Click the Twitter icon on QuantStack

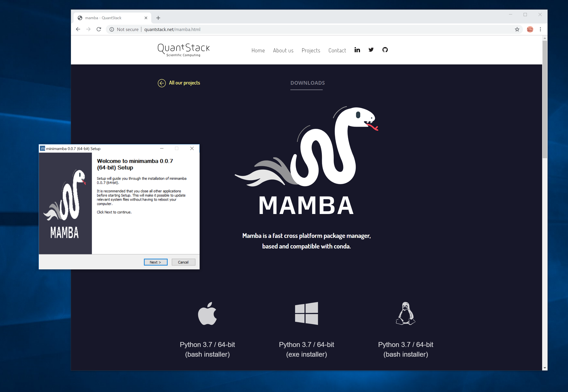[370, 50]
